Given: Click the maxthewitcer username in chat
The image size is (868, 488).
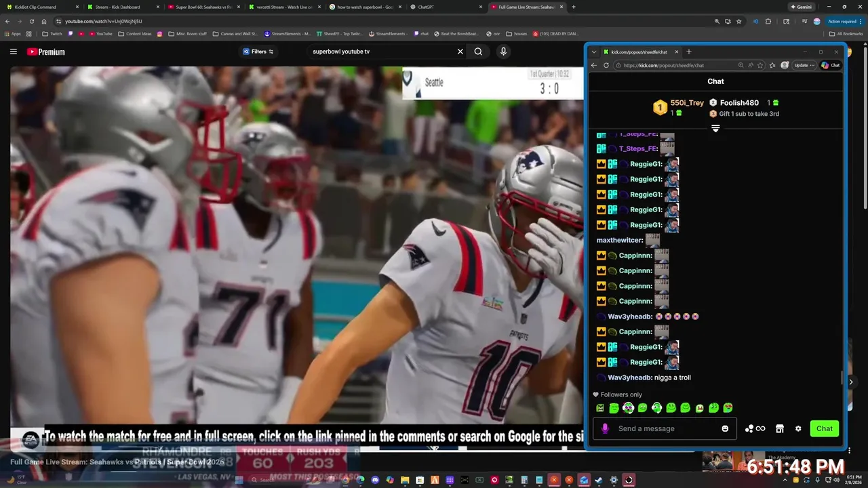Looking at the screenshot, I should click(619, 240).
